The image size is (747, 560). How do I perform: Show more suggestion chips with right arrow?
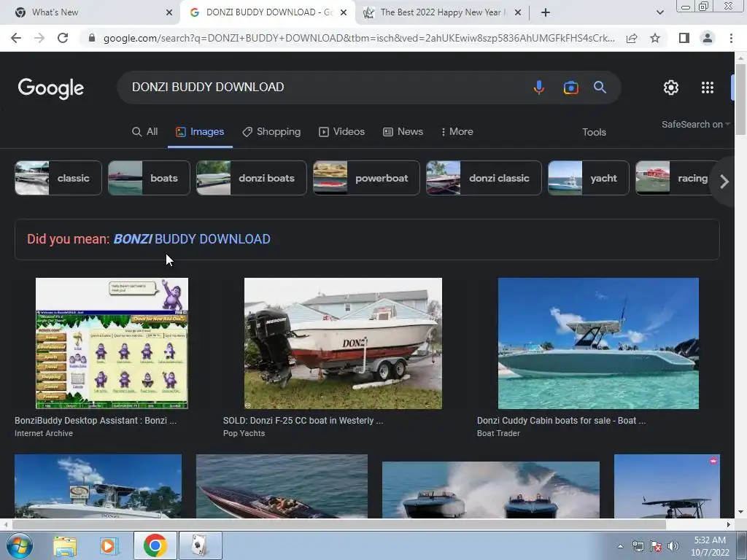[724, 181]
